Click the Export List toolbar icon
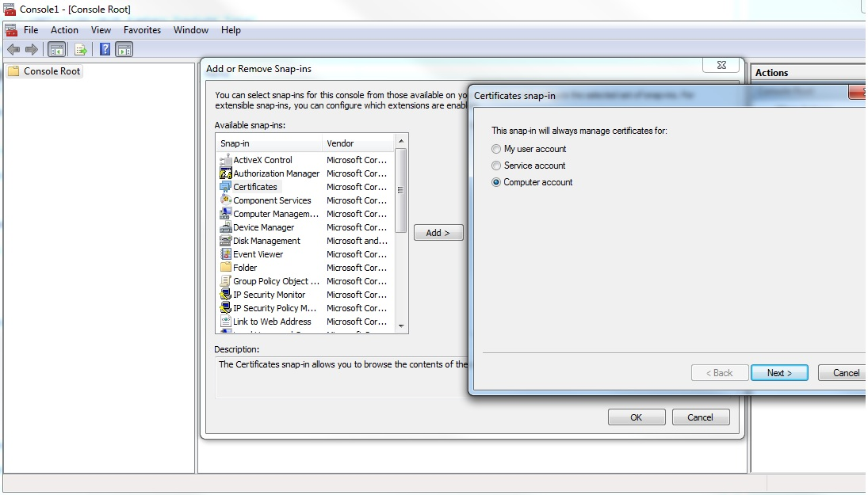The image size is (868, 495). coord(81,50)
